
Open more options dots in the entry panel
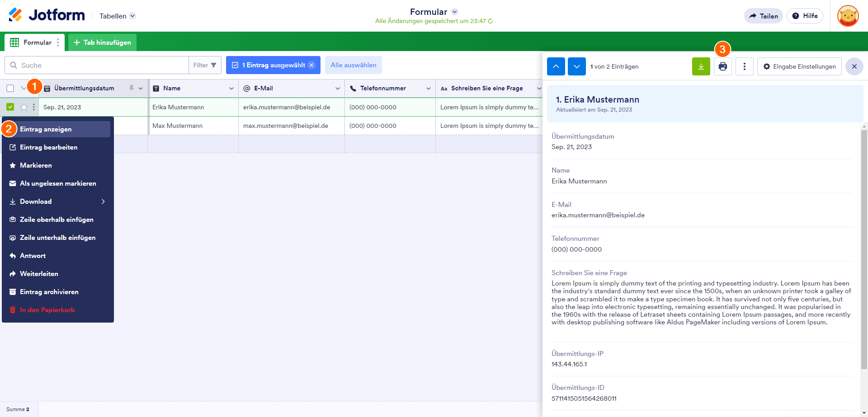[745, 66]
